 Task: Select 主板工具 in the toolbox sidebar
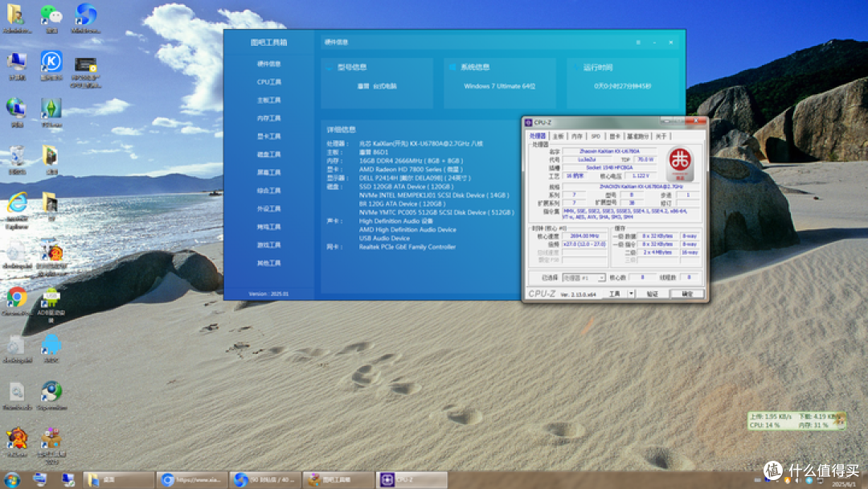coord(269,101)
